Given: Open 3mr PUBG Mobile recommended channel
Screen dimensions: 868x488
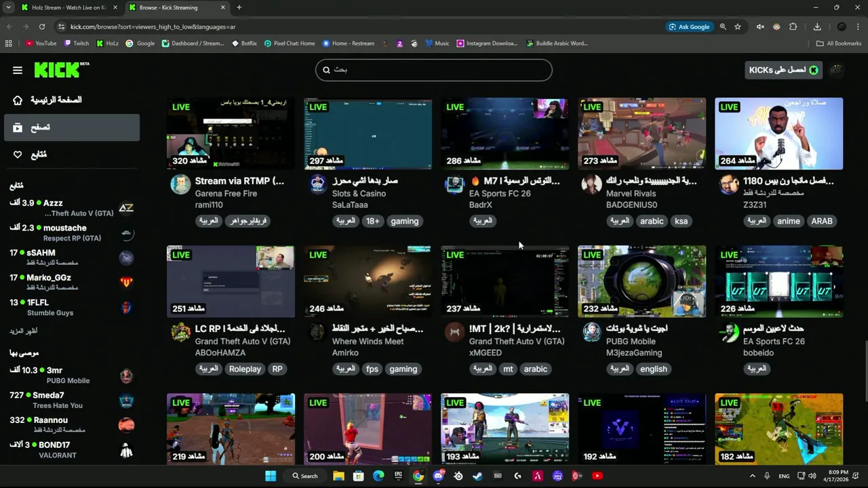Looking at the screenshot, I should pos(72,375).
